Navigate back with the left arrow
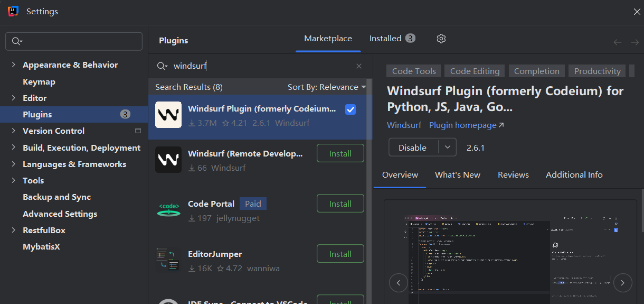644x304 pixels. pyautogui.click(x=618, y=42)
